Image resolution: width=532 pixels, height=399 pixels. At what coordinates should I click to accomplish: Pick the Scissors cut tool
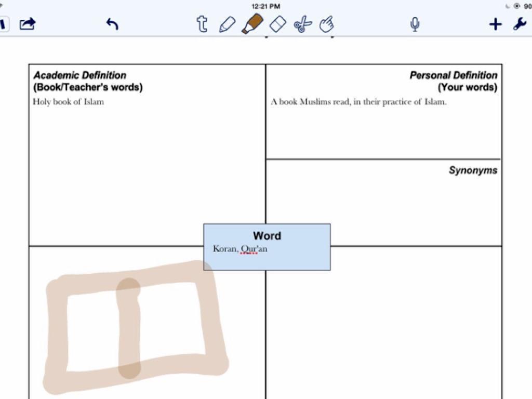[302, 24]
